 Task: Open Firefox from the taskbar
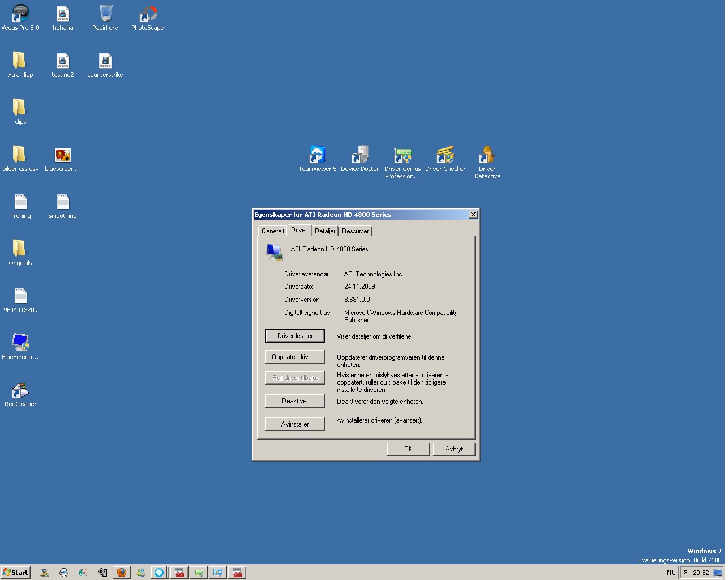tap(122, 573)
